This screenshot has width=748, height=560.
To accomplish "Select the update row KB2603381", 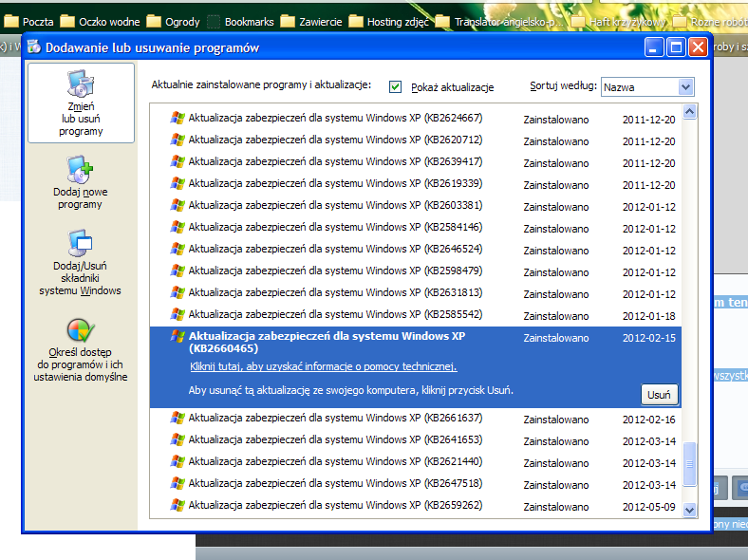I will coord(416,206).
